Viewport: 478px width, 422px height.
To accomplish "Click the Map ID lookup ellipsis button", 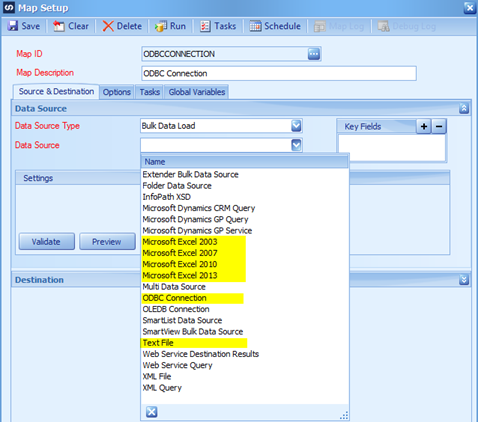I will coord(314,54).
